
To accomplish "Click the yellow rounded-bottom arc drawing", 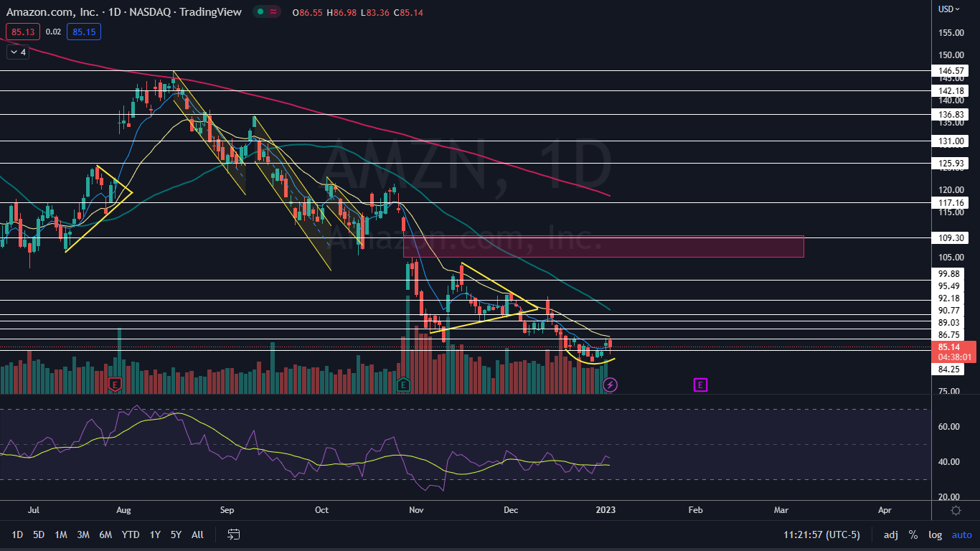I will [x=590, y=357].
